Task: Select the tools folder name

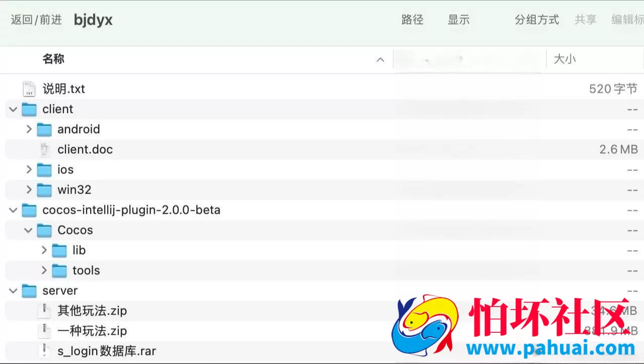Action: click(86, 271)
